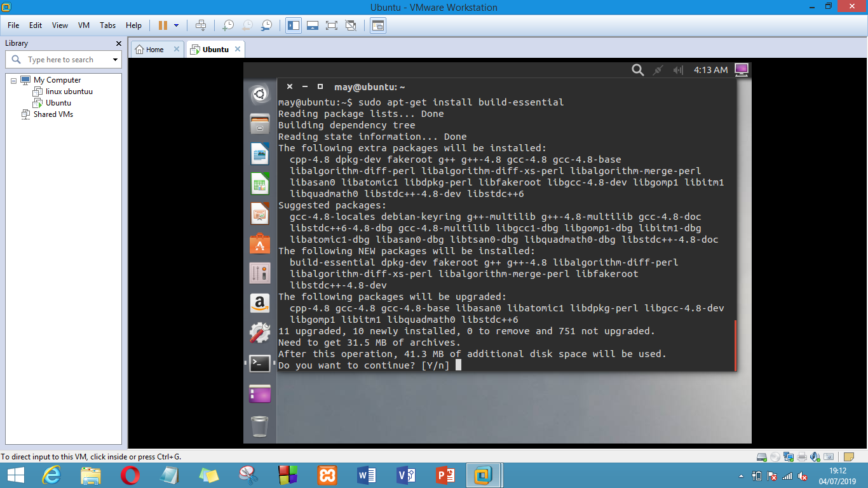Open Files manager in Ubuntu launcher
868x488 pixels.
(259, 124)
